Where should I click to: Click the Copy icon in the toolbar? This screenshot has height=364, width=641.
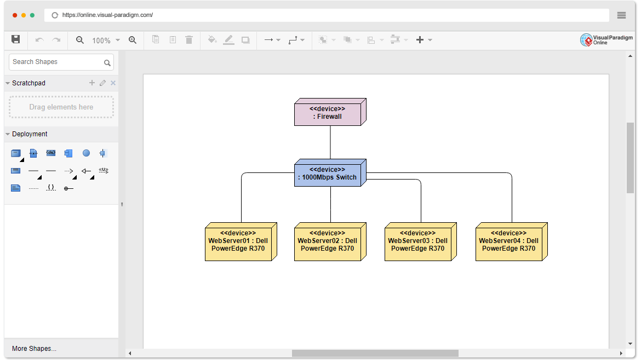pyautogui.click(x=156, y=39)
